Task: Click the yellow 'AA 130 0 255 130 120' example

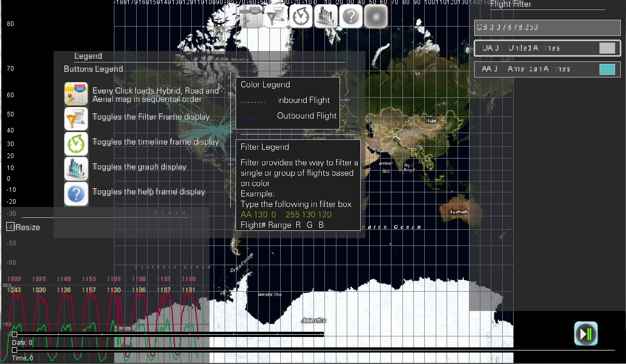Action: point(286,215)
